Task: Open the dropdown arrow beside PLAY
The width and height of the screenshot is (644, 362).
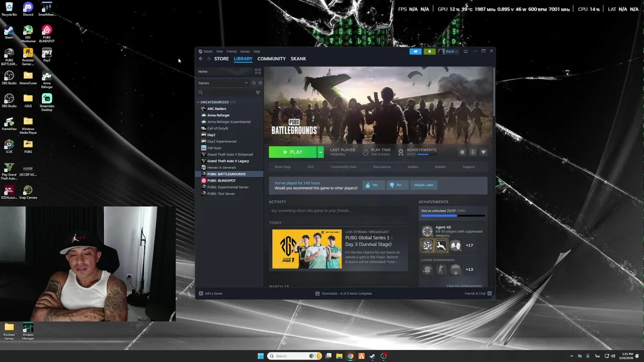Action: click(x=320, y=152)
